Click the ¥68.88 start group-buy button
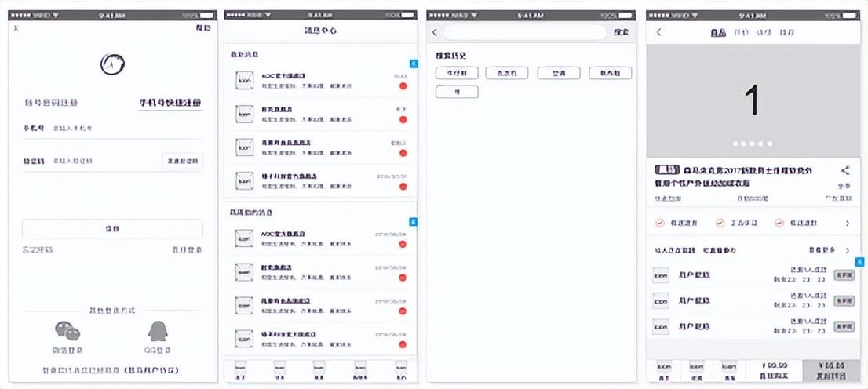868x389 pixels. coord(831,371)
